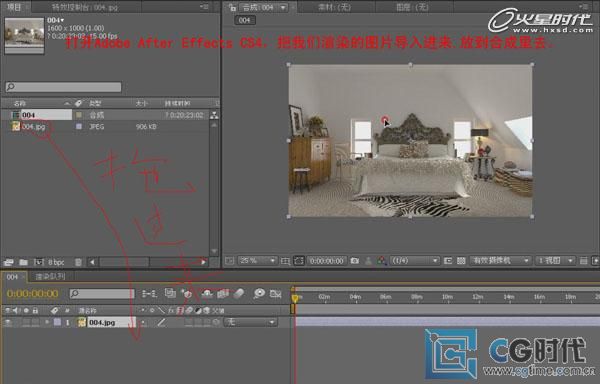Toggle 3D layer switch for 004.jpg
Image resolution: width=600 pixels, height=384 pixels.
[216, 322]
